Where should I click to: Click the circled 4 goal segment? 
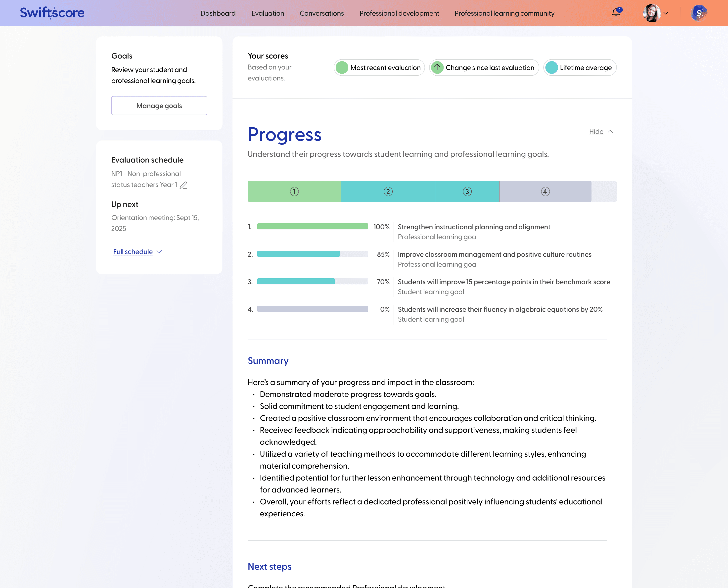545,192
